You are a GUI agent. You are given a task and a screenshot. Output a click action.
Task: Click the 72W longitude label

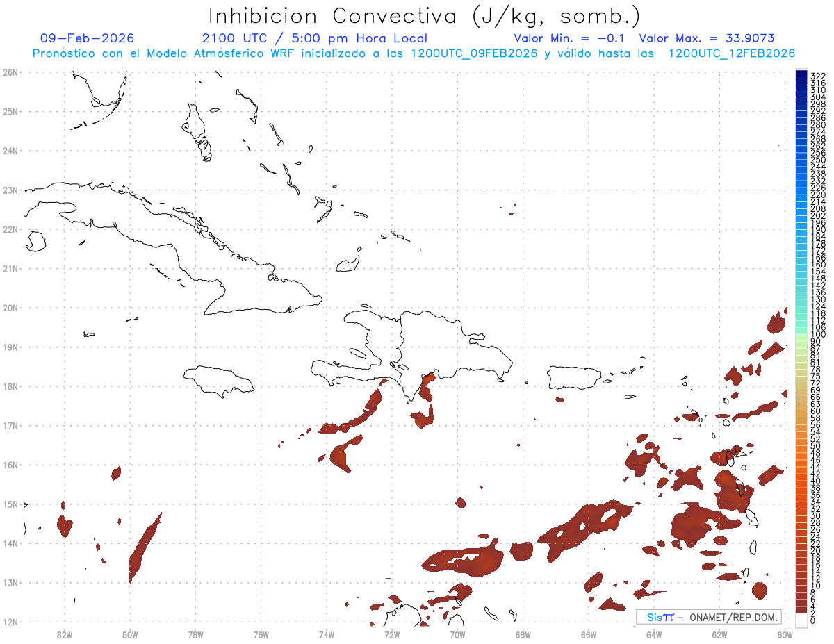392,634
